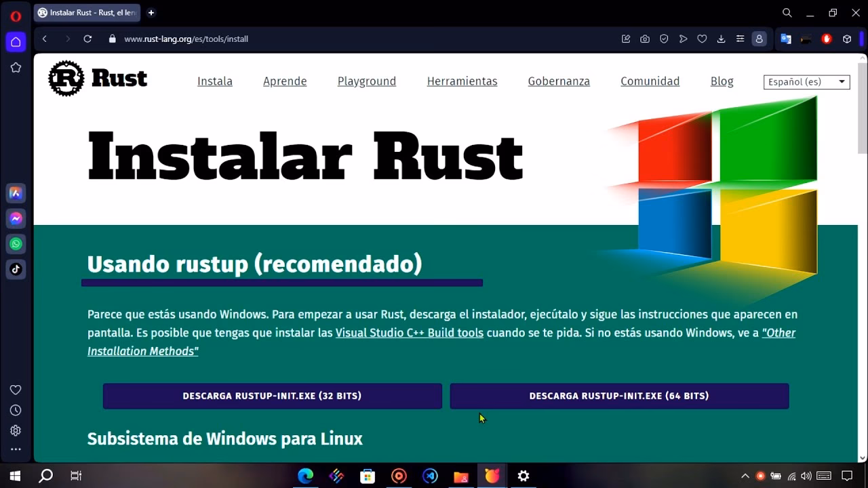Viewport: 868px width, 488px height.
Task: Open Visual Studio Code from the taskbar
Action: pyautogui.click(x=430, y=476)
